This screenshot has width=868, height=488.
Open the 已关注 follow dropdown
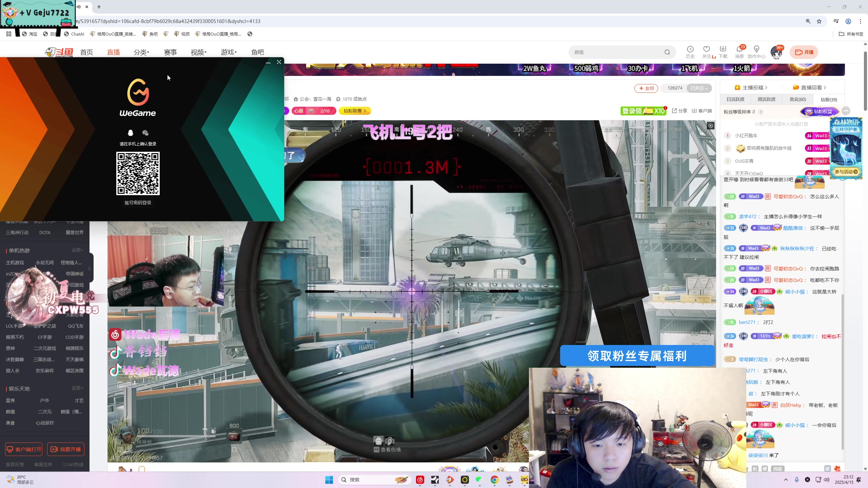699,88
